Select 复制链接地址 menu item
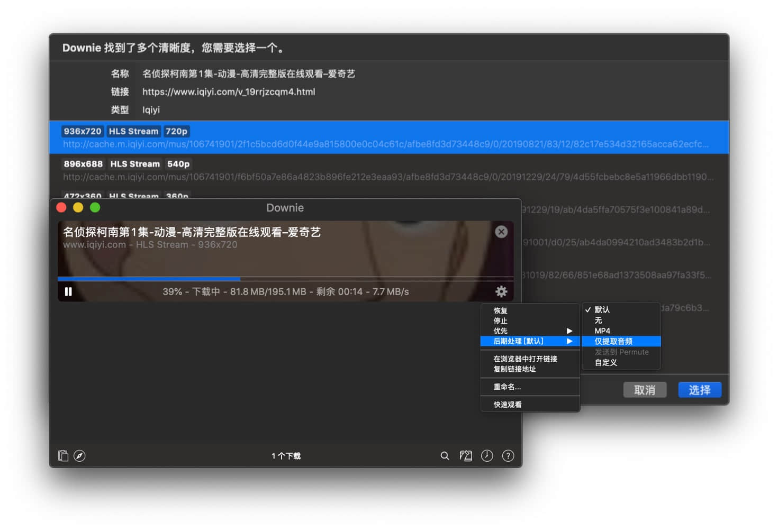 pyautogui.click(x=530, y=369)
